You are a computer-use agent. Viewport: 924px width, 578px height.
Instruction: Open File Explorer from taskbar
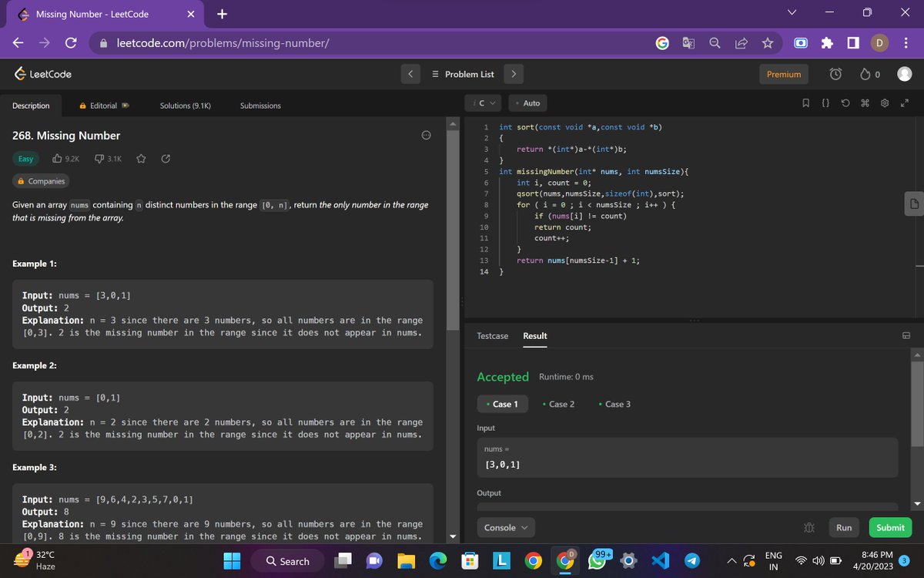[407, 561]
